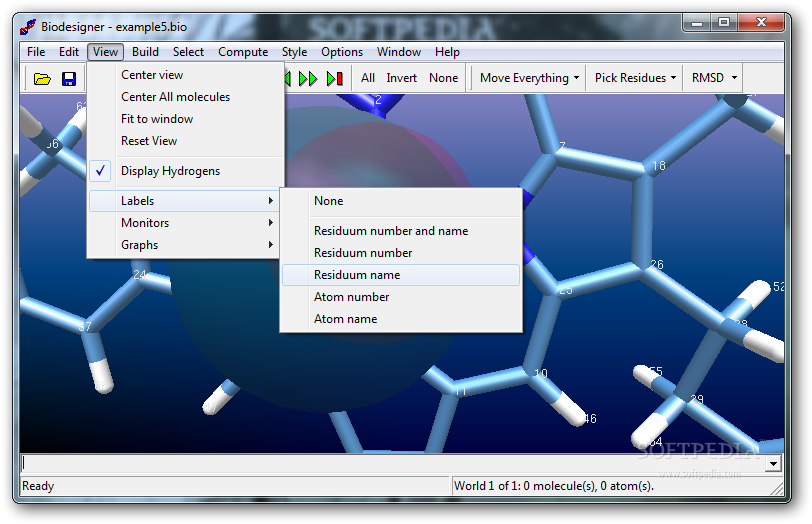Viewport: 812px width, 524px height.
Task: Open the Style menu
Action: pos(294,52)
